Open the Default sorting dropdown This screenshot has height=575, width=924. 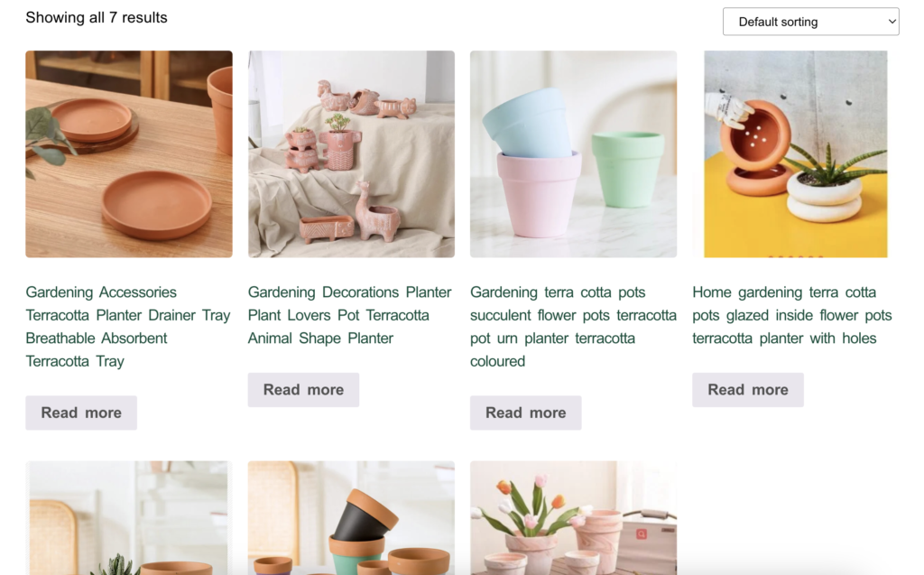pos(810,22)
